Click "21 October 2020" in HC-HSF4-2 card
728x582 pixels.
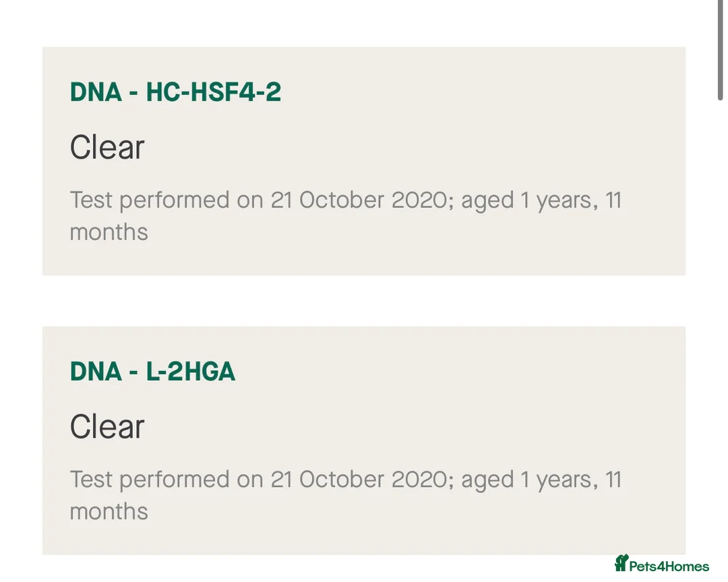pyautogui.click(x=358, y=200)
